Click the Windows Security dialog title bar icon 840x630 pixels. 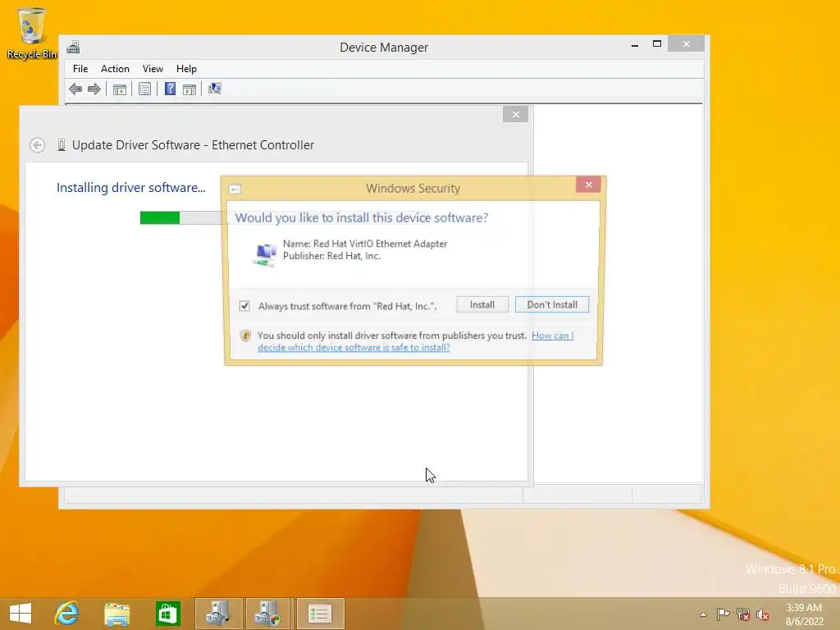pos(235,189)
